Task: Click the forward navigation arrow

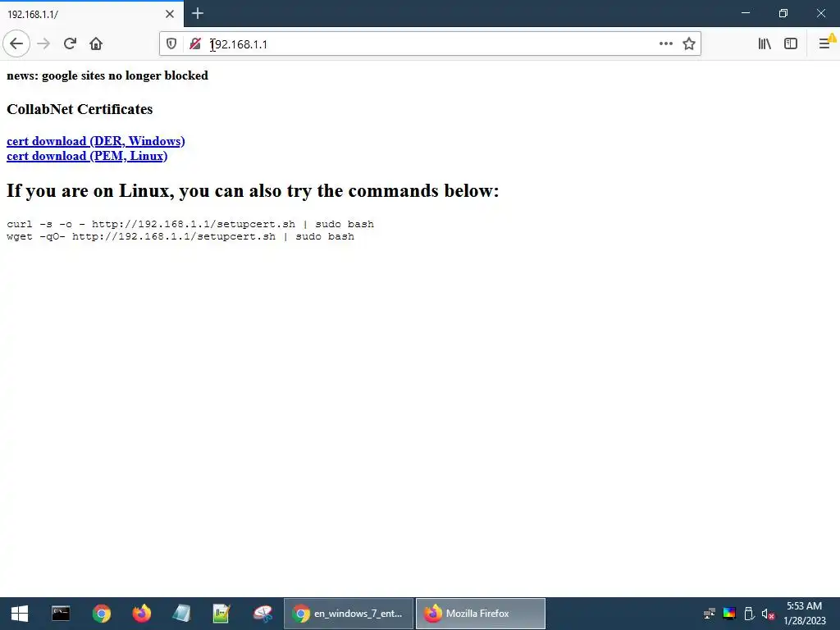Action: 43,43
